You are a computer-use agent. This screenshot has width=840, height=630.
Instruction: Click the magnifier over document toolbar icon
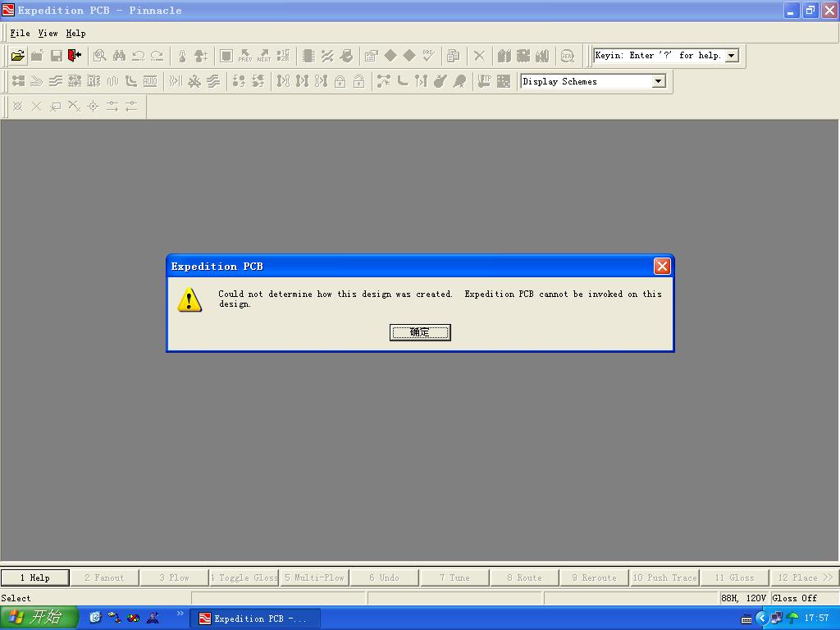(99, 55)
